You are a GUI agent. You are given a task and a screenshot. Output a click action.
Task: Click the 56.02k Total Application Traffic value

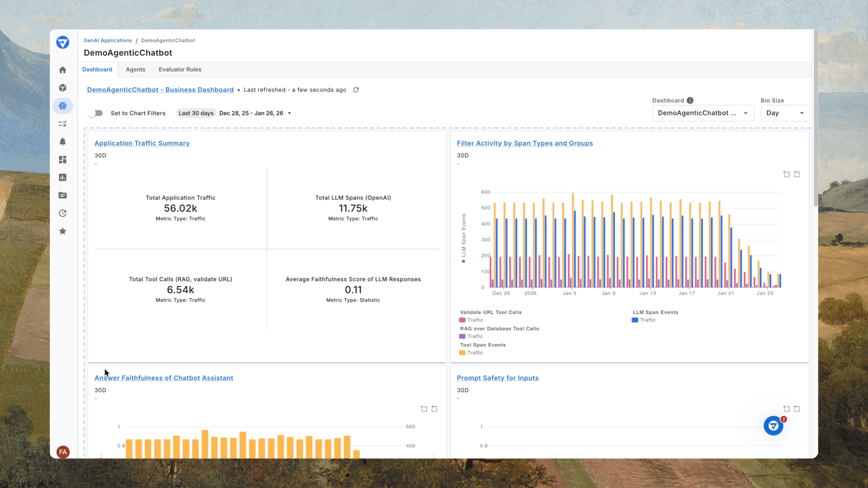point(180,208)
